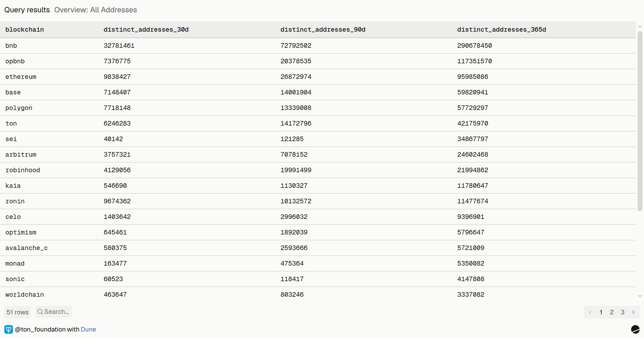The width and height of the screenshot is (644, 338).
Task: Sort by blockchain column header
Action: coord(25,30)
